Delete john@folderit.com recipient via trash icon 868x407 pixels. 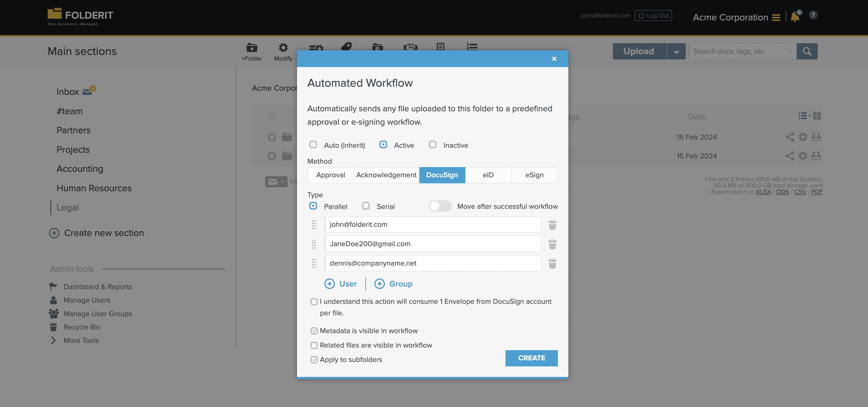coord(552,225)
